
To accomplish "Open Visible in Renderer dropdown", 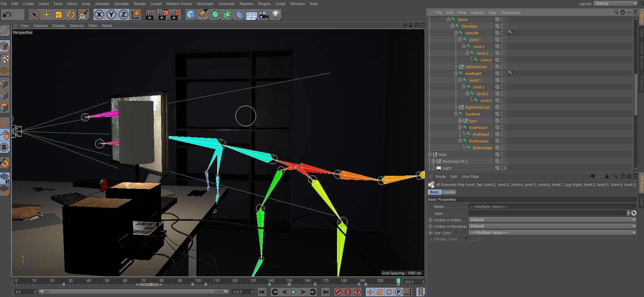I will point(552,226).
